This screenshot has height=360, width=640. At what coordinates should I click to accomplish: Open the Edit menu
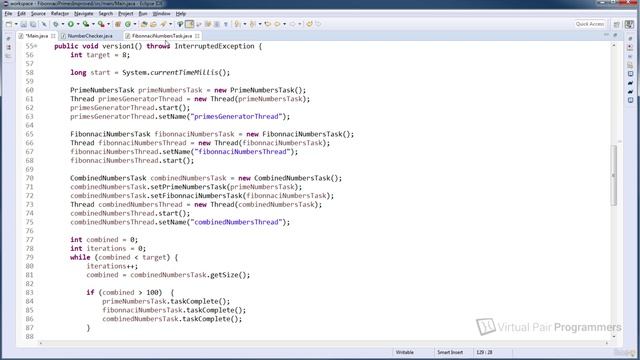[21, 13]
